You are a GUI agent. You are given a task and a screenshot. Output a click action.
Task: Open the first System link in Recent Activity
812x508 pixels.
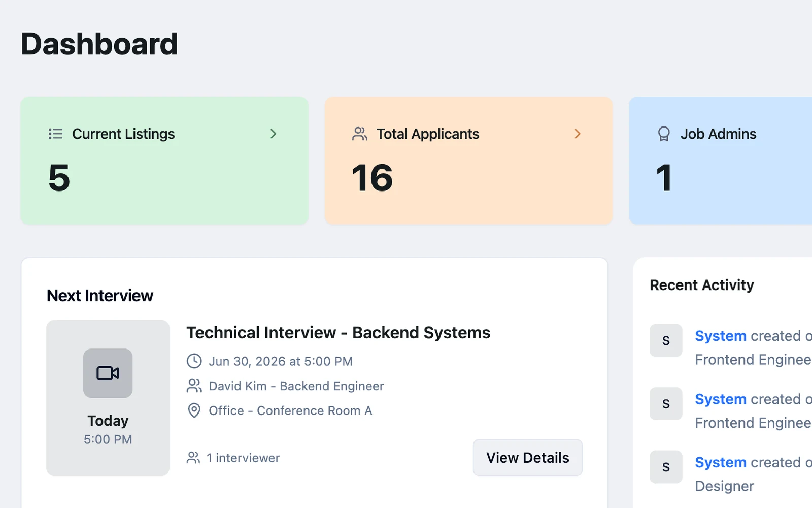pos(721,336)
